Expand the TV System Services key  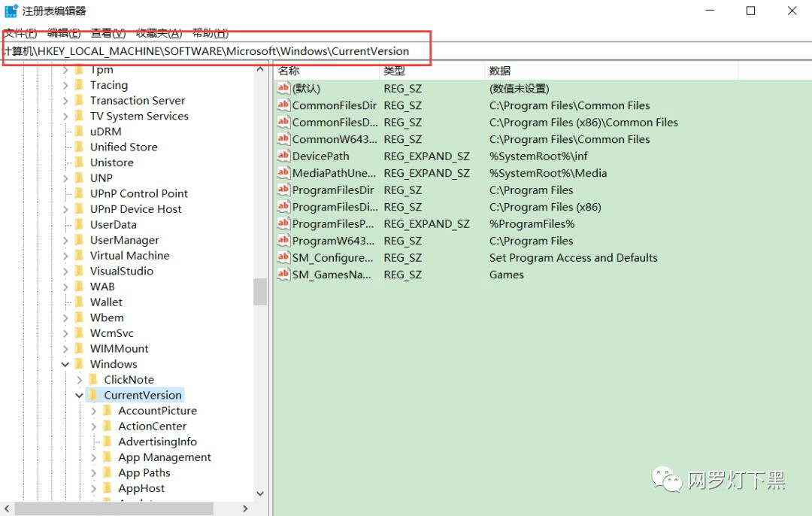click(x=65, y=116)
